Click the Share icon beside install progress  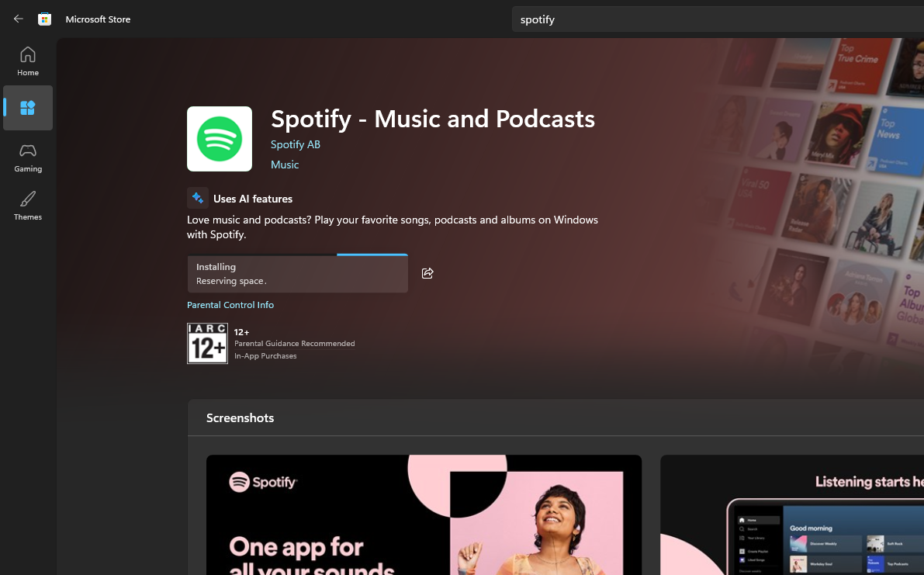point(427,273)
